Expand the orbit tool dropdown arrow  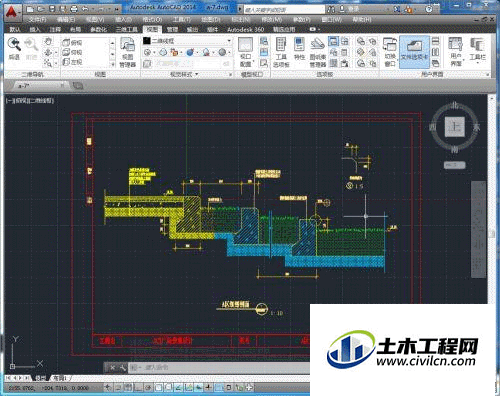pyautogui.click(x=56, y=52)
